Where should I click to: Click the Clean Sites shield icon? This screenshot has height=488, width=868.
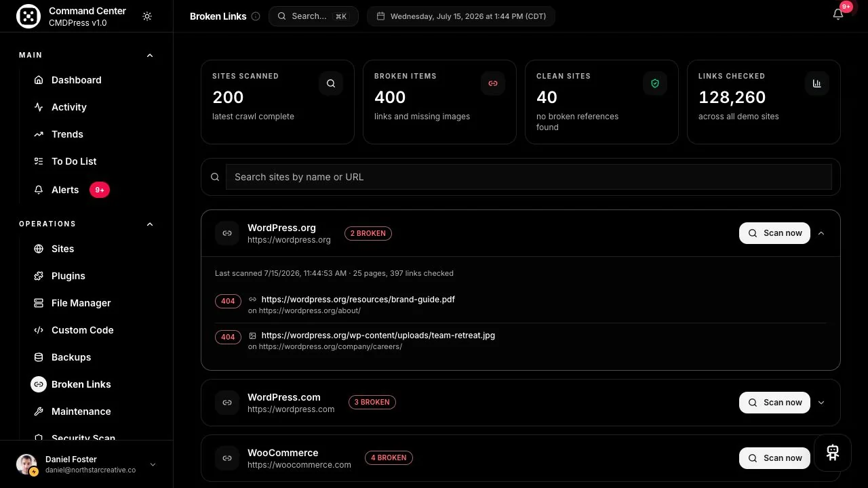pyautogui.click(x=655, y=83)
